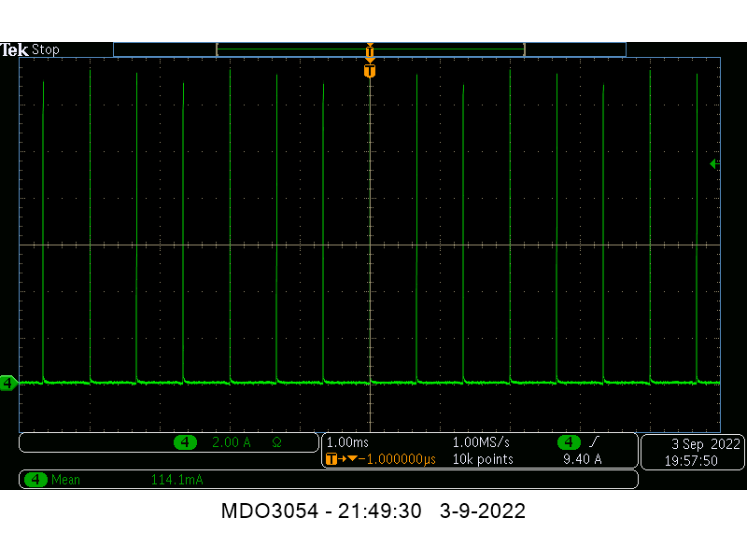
Task: Select the 2.00 A vertical scale readout
Action: pos(232,442)
